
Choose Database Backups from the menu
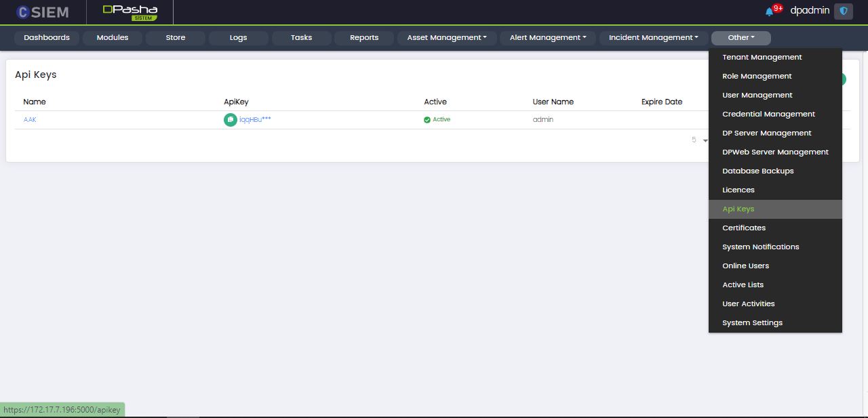757,171
